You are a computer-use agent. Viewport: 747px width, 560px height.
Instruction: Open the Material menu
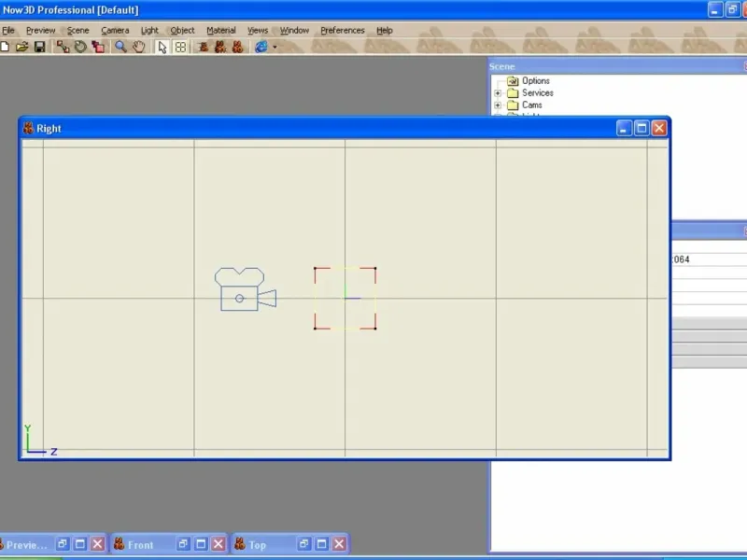[x=221, y=31]
